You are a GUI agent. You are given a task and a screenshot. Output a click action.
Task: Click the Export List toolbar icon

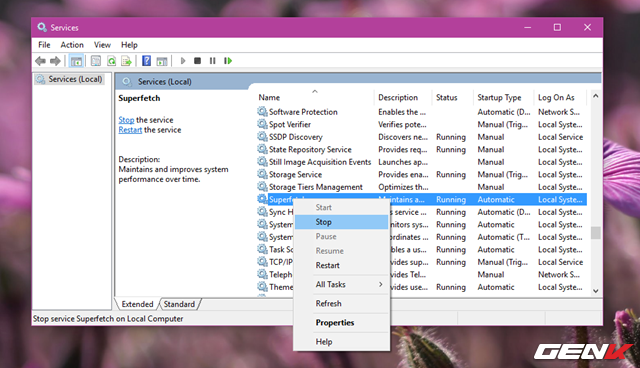pyautogui.click(x=127, y=61)
